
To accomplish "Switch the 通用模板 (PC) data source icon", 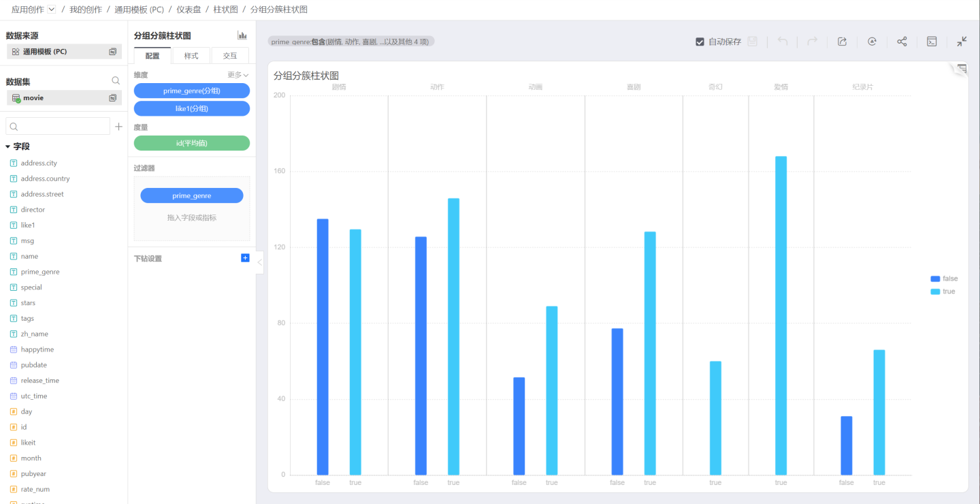I will pos(113,52).
